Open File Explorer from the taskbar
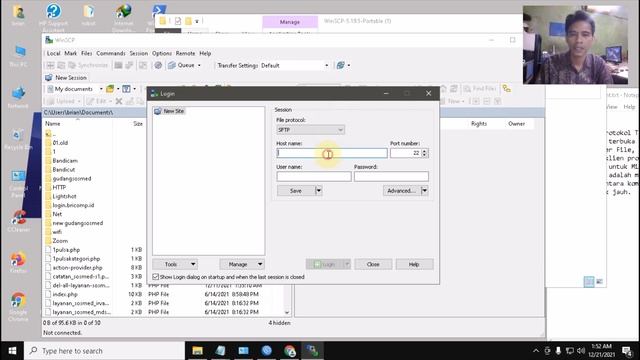Screen dimensions: 640x360 [x=198, y=351]
